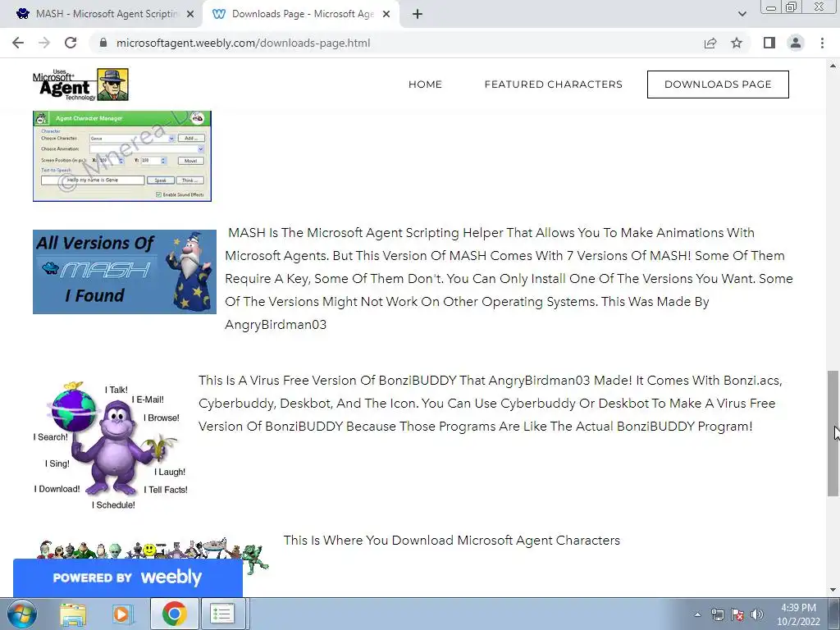Viewport: 840px width, 630px height.
Task: Expand the tab search chevron
Action: 742,14
